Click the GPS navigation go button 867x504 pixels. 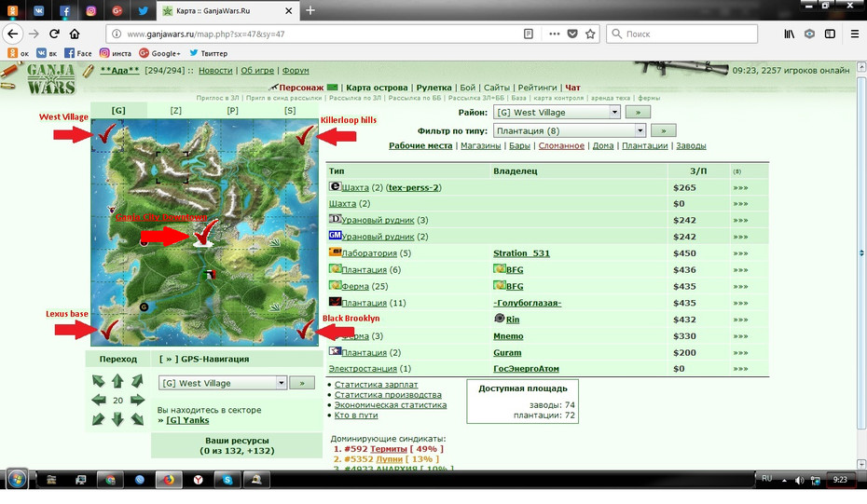pos(302,383)
